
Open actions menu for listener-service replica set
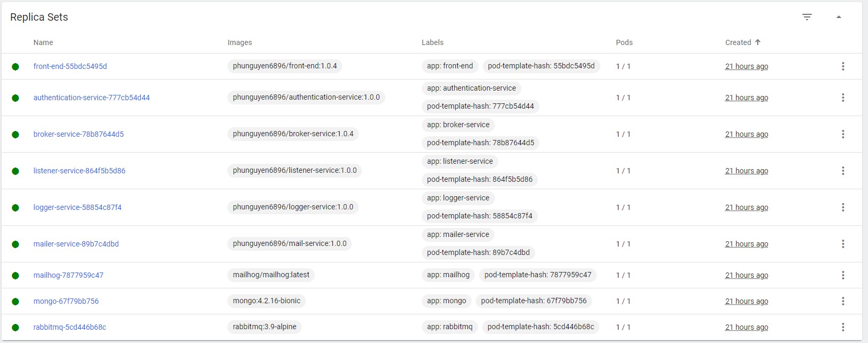coord(843,171)
